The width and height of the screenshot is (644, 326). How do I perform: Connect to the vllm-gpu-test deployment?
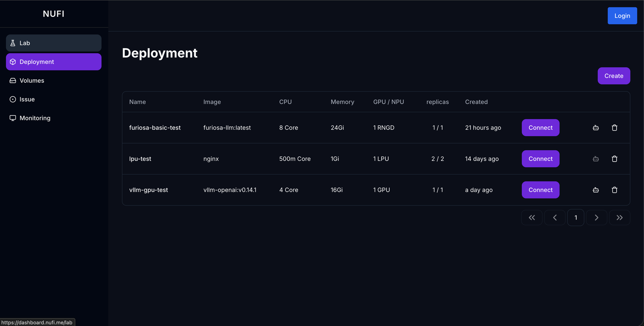coord(540,190)
